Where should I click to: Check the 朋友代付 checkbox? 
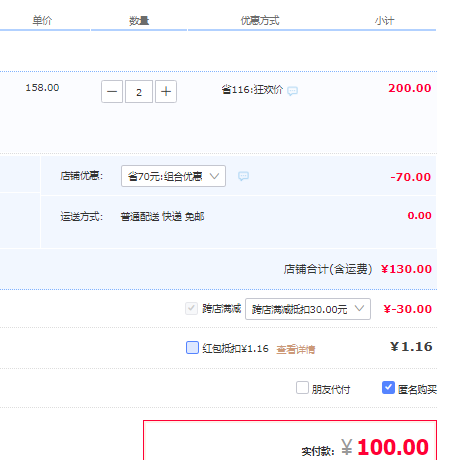coord(302,388)
